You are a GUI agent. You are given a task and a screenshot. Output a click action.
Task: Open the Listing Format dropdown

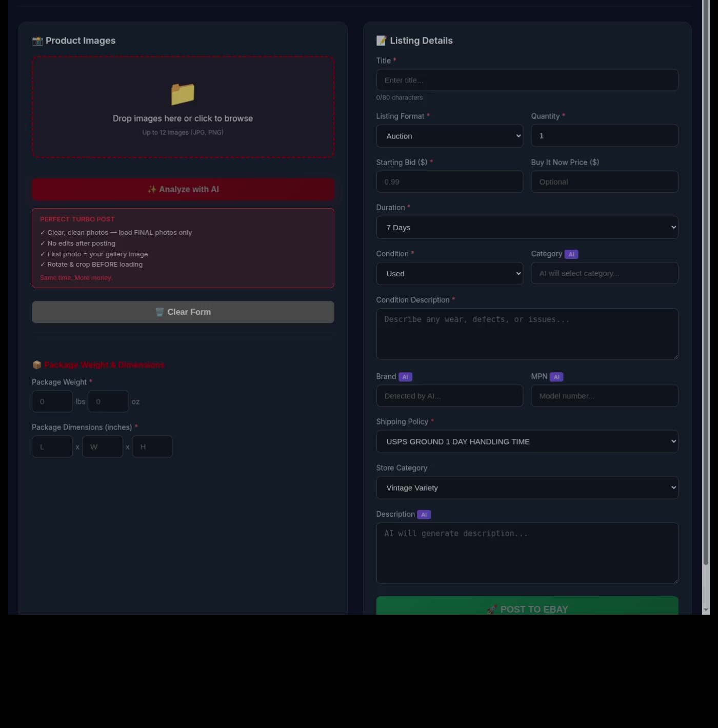point(449,136)
